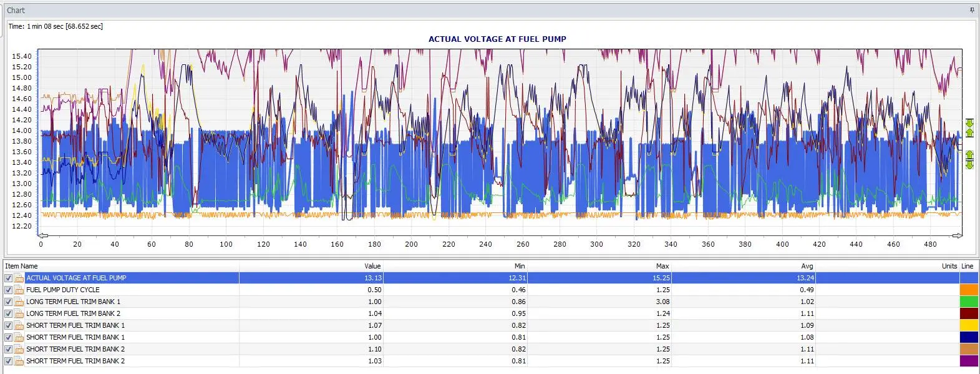Click the line color swatch of ACTUAL VOLTAGE row
Image resolution: width=980 pixels, height=374 pixels.
(969, 278)
